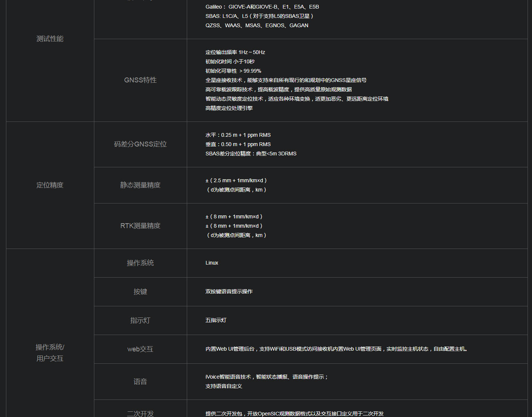Select the 按键 row label
Viewport: 532px width, 417px height.
(140, 292)
